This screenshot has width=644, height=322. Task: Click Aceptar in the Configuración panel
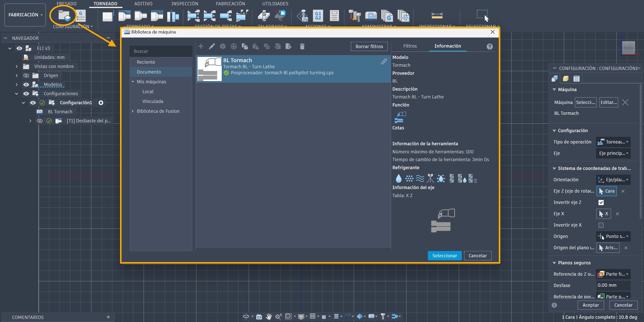point(591,305)
